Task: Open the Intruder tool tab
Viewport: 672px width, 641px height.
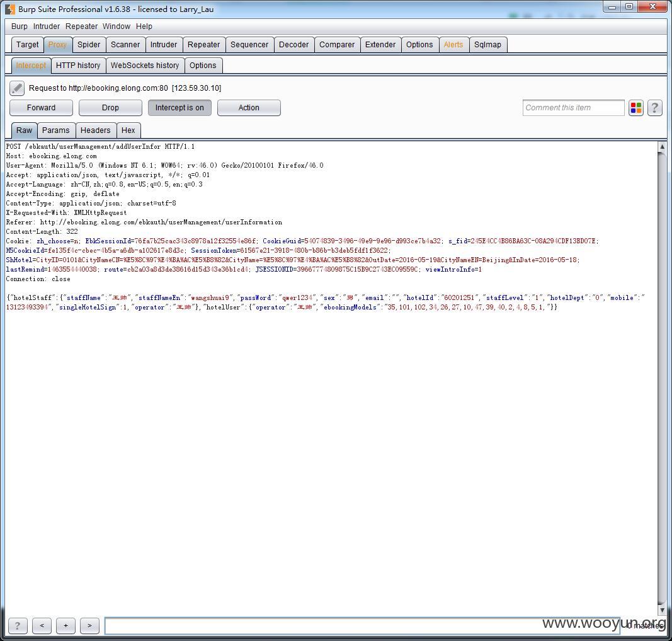Action: 164,45
